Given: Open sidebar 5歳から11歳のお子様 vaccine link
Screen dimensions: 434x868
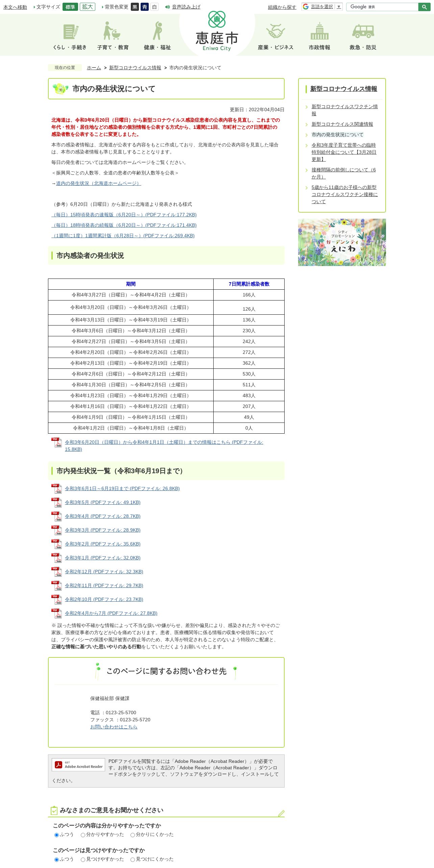Looking at the screenshot, I should (344, 194).
